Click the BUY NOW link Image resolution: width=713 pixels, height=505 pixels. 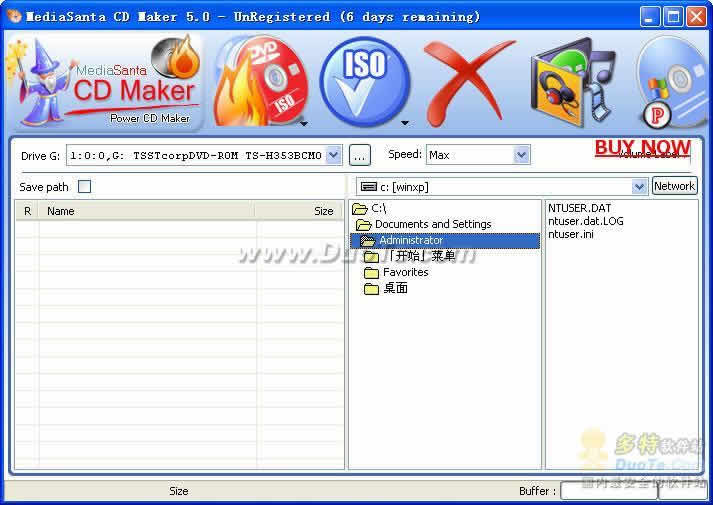pyautogui.click(x=643, y=148)
